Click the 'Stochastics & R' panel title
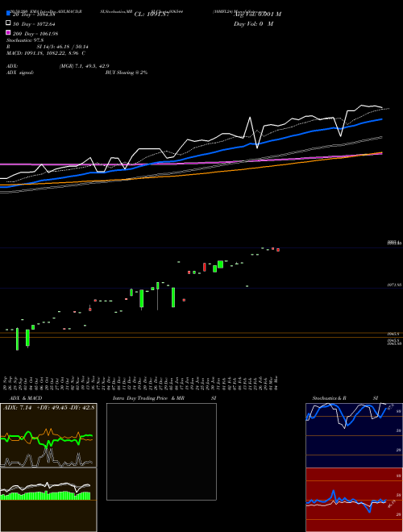Image resolution: width=403 pixels, height=532 pixels. [x=329, y=398]
